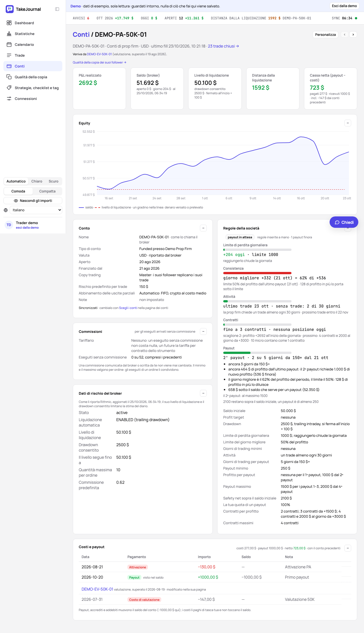Open Calendario icon in sidebar

pyautogui.click(x=9, y=44)
